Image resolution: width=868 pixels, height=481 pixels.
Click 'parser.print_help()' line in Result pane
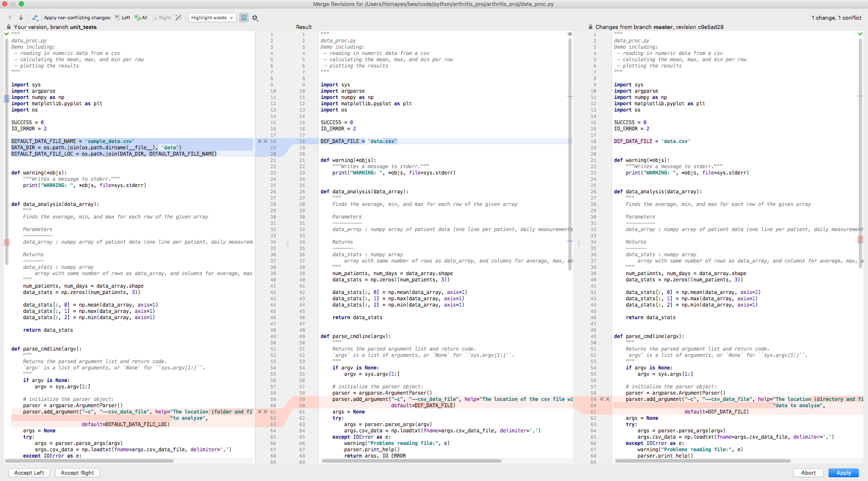pyautogui.click(x=372, y=450)
